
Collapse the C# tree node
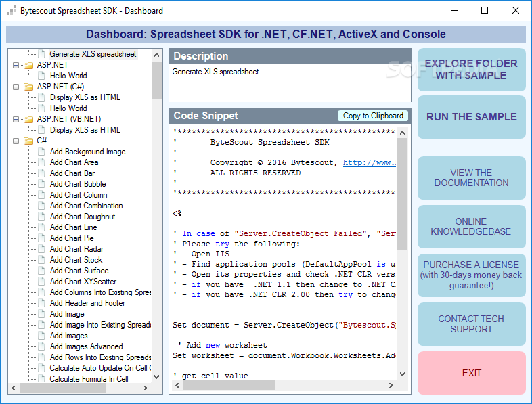[x=16, y=141]
